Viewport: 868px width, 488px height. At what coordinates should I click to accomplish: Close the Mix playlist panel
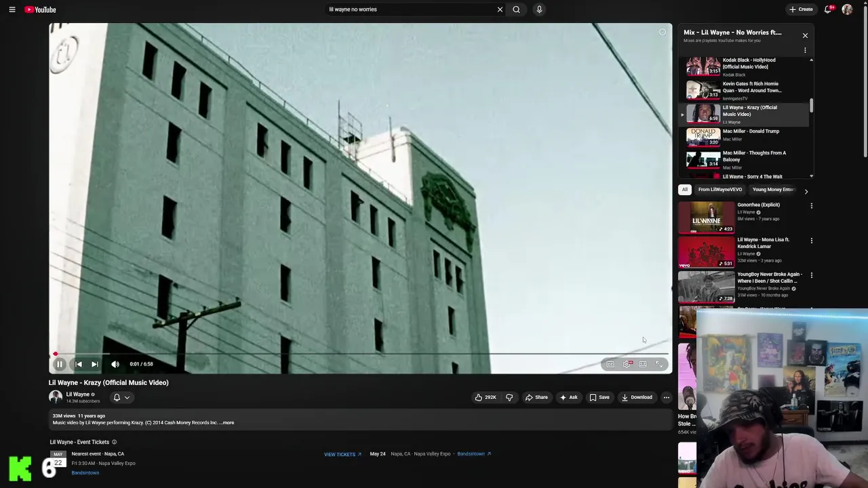(805, 35)
